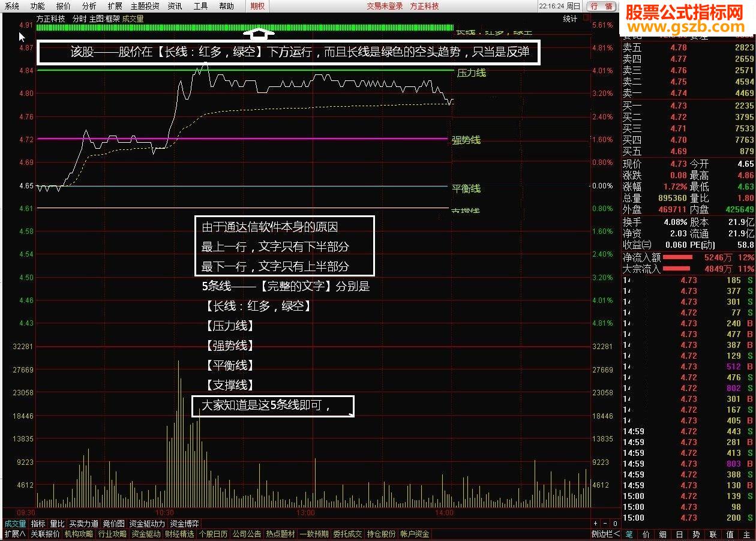756x541 pixels.
Task: Open 帐户资金 in bottom bar
Action: (x=415, y=534)
